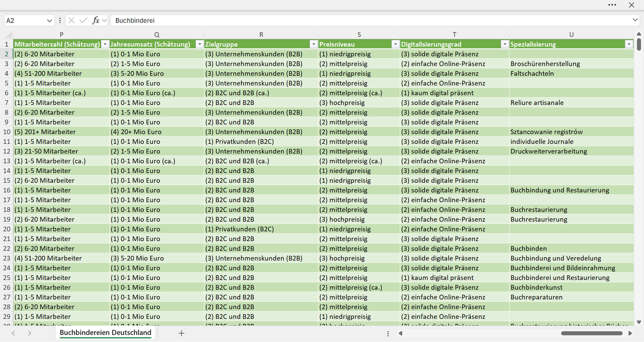Screen dimensions: 644x342
Task: Select cell with Faltschachteln
Action: click(571, 73)
